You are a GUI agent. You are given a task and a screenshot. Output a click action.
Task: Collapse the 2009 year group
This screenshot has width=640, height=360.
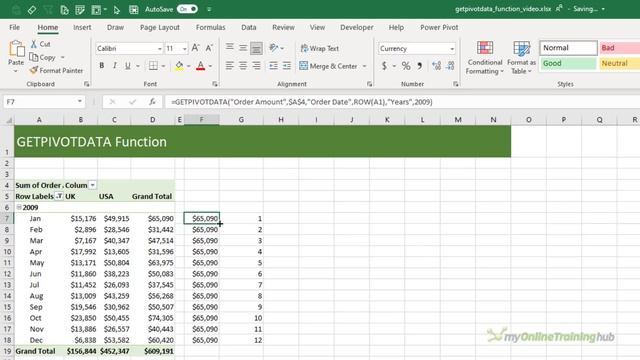click(19, 207)
